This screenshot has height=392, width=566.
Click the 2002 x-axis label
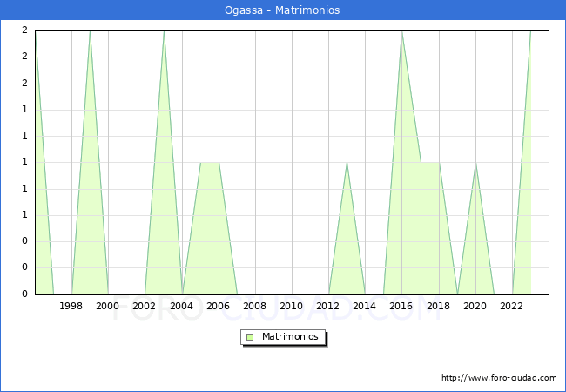click(145, 306)
